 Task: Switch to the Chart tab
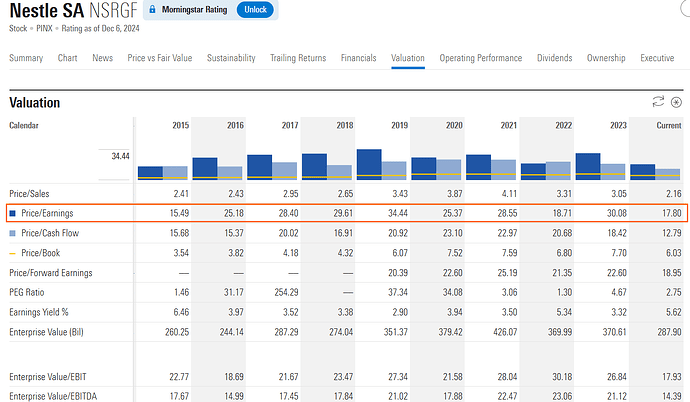coord(68,58)
